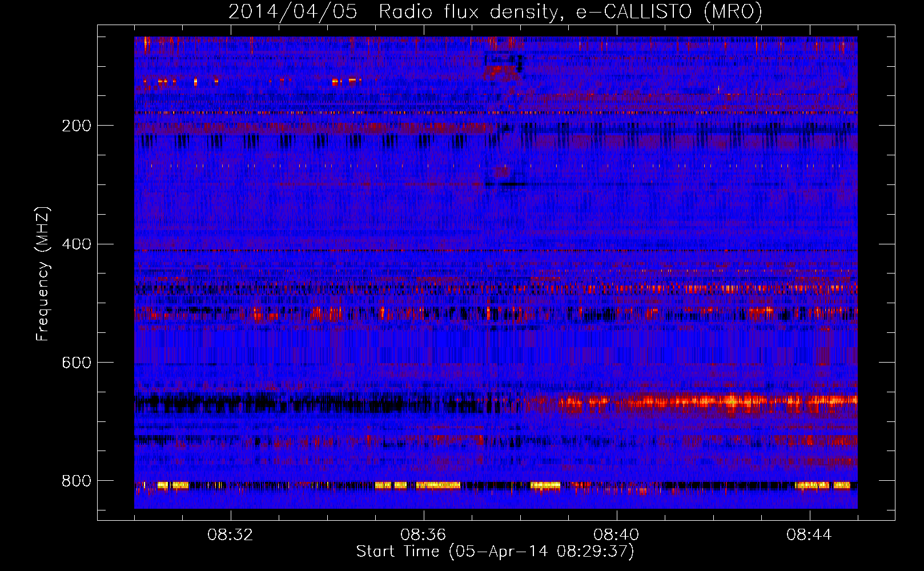Click the 800 frequency tick label

click(77, 481)
